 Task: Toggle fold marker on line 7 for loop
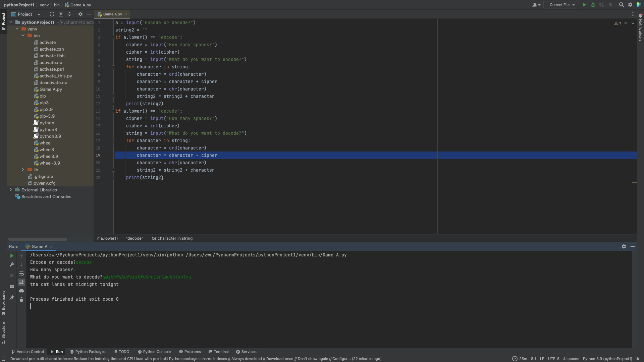tap(113, 67)
